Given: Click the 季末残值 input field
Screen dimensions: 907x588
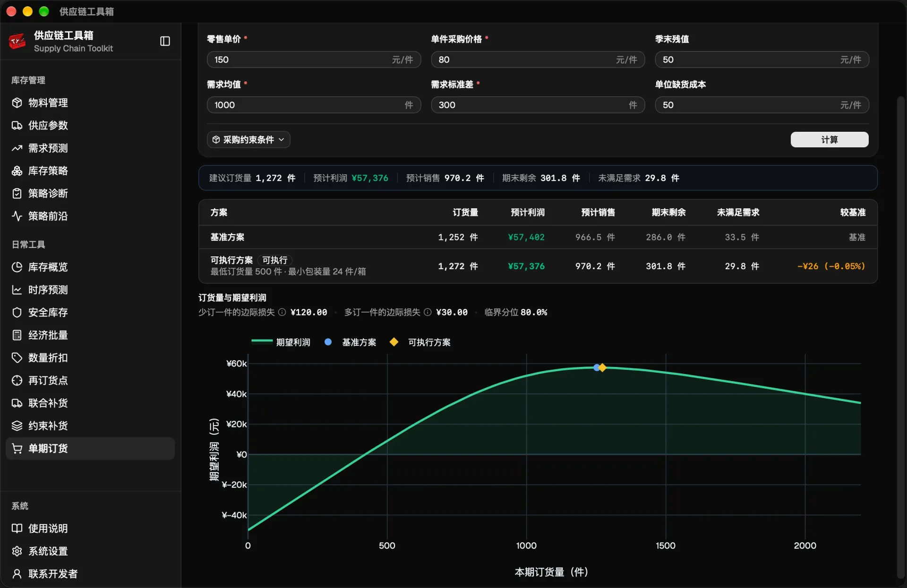Looking at the screenshot, I should (x=762, y=60).
